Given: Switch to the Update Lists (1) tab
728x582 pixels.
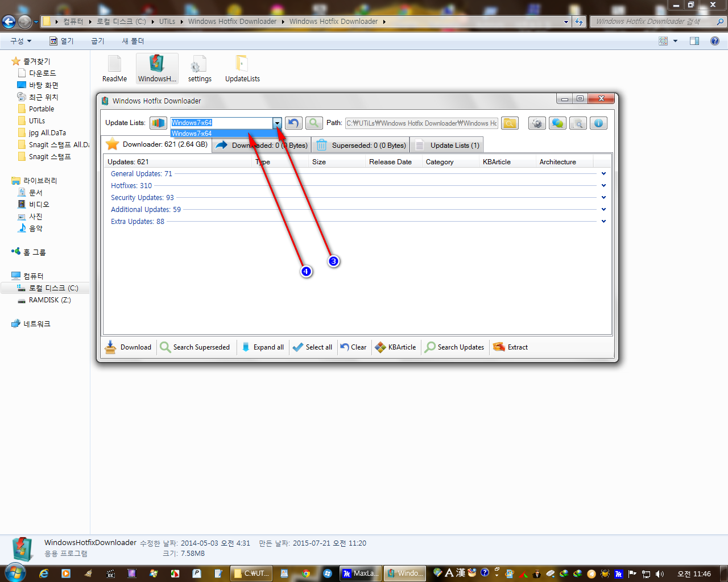Looking at the screenshot, I should pyautogui.click(x=447, y=145).
